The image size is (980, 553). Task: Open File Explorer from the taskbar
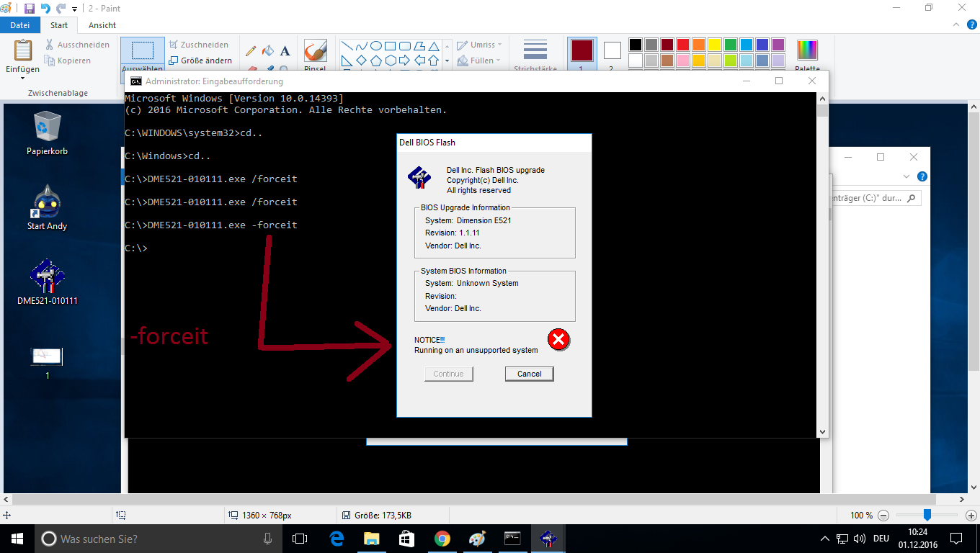[371, 539]
